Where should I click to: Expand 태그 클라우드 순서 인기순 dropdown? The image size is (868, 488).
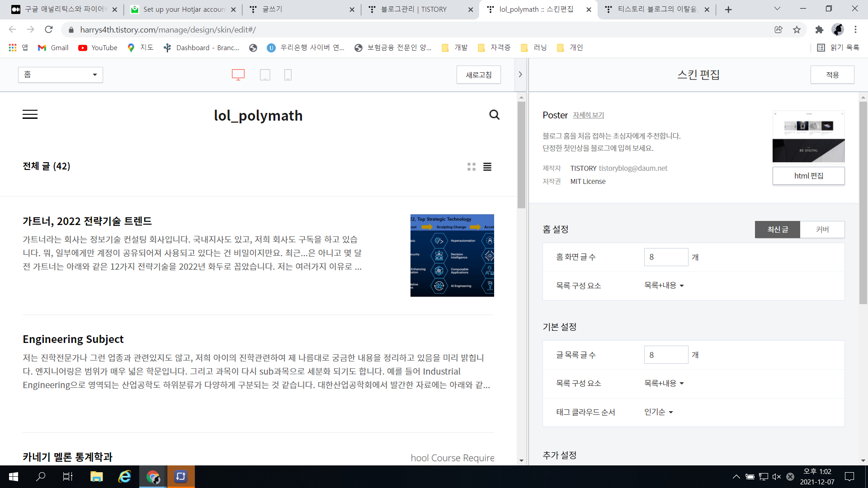(658, 412)
